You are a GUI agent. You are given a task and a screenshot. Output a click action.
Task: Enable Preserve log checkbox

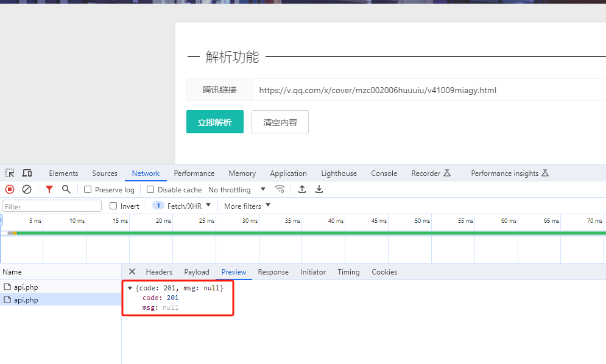(88, 189)
